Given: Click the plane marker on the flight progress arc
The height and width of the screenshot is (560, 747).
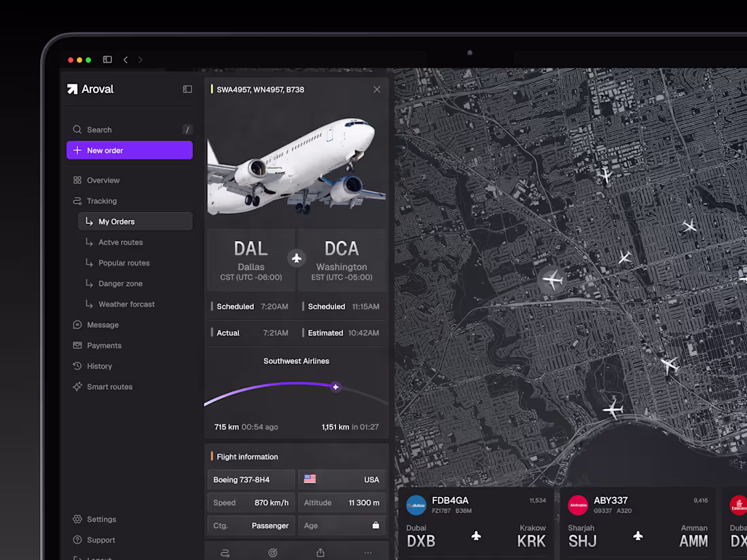Looking at the screenshot, I should pos(336,387).
